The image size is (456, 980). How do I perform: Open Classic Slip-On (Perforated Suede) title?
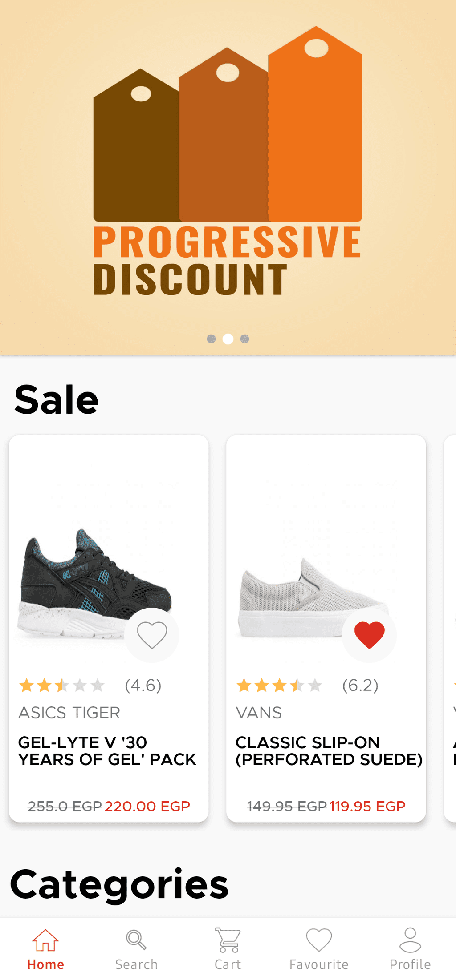[329, 751]
